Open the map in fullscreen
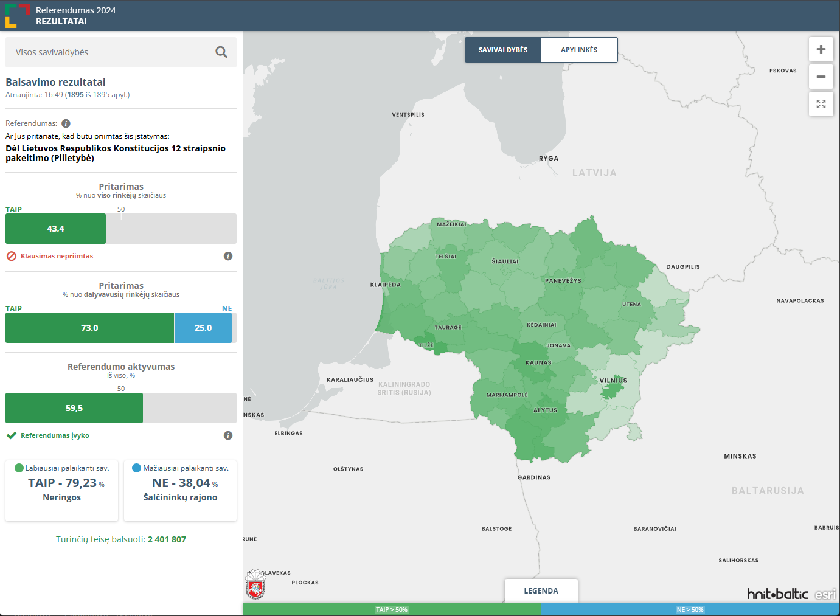The image size is (840, 616). (x=821, y=104)
